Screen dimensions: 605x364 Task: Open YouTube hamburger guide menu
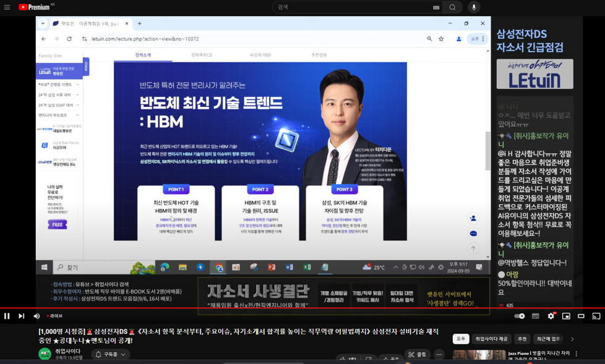pyautogui.click(x=7, y=7)
